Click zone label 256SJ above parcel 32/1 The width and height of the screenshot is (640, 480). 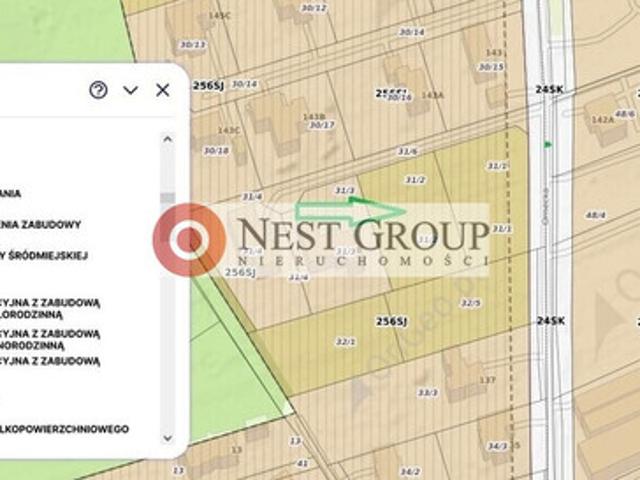391,322
